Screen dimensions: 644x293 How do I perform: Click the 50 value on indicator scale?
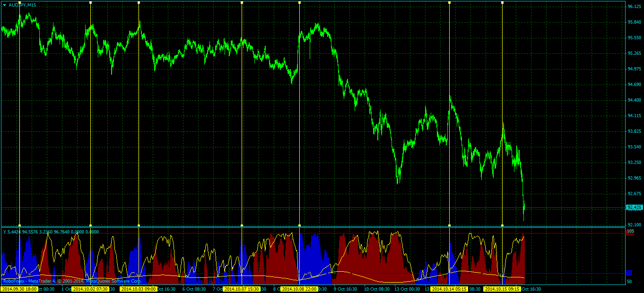pyautogui.click(x=629, y=282)
